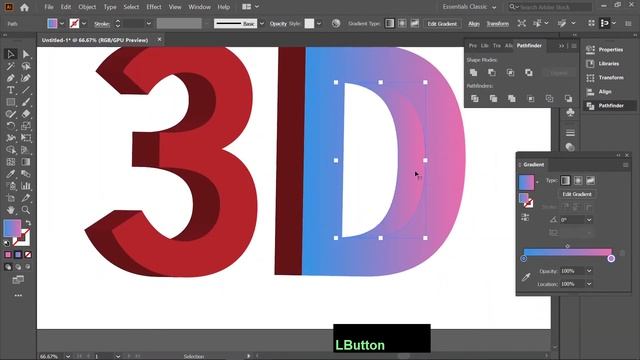Select the Selection tool (black arrow)
The height and width of the screenshot is (360, 640).
(11, 54)
